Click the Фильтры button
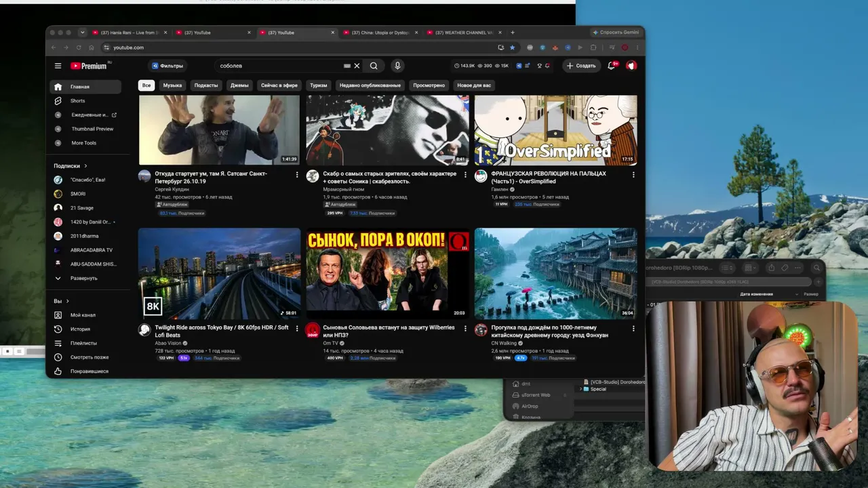Viewport: 868px width, 488px height. coord(167,66)
